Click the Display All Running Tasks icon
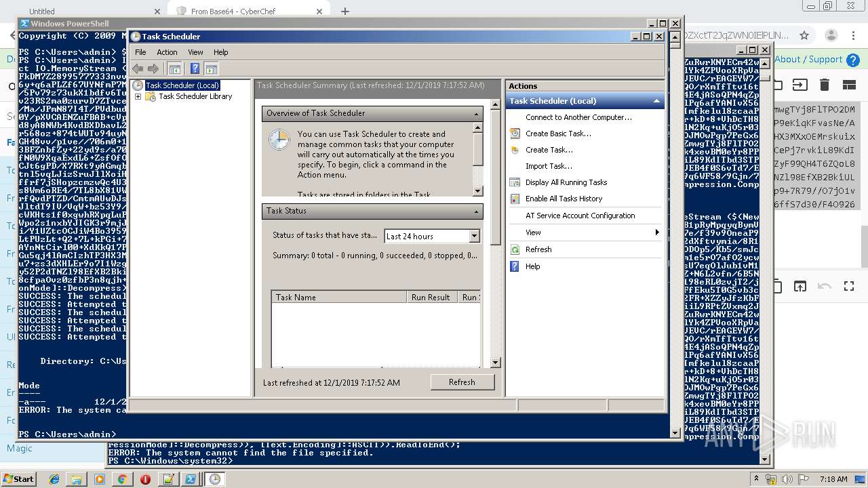Screen dimensions: 868x488 tap(515, 182)
